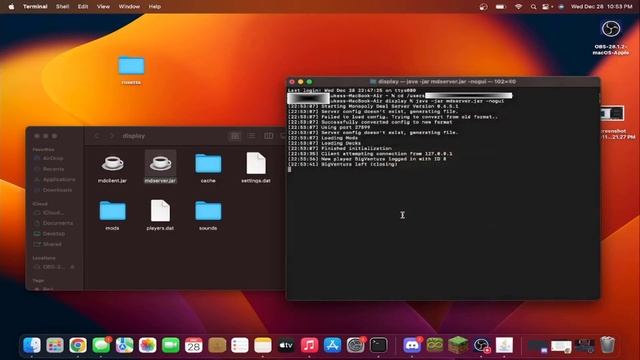Open Spotlight search in menu bar
Screen dimensions: 640x360
coord(533,7)
